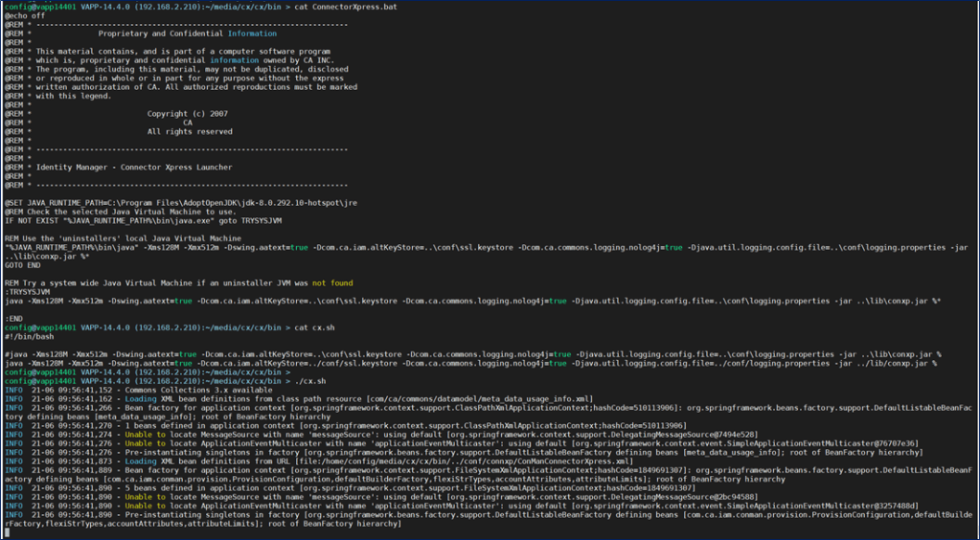The width and height of the screenshot is (980, 540).
Task: Select 'Proprietary and Confidential Information' header text
Action: coord(187,34)
